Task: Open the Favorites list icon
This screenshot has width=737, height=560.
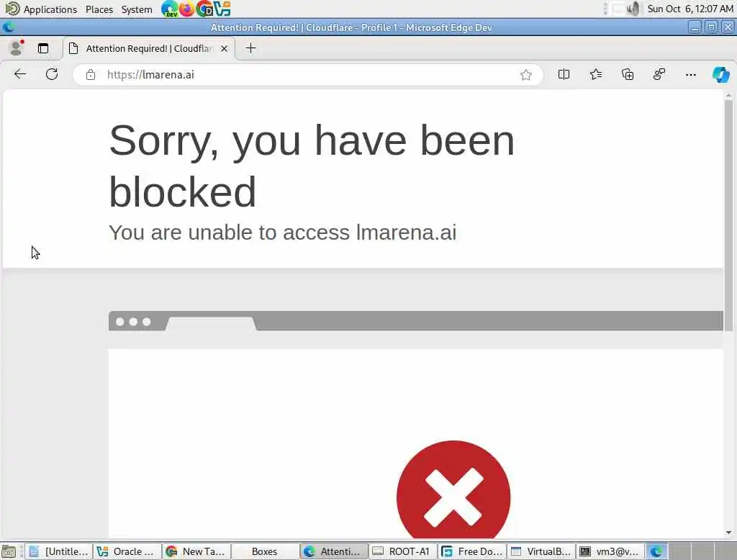Action: tap(595, 74)
